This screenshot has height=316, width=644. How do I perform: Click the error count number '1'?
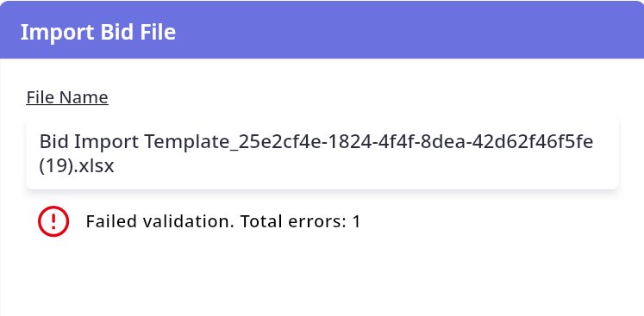356,221
